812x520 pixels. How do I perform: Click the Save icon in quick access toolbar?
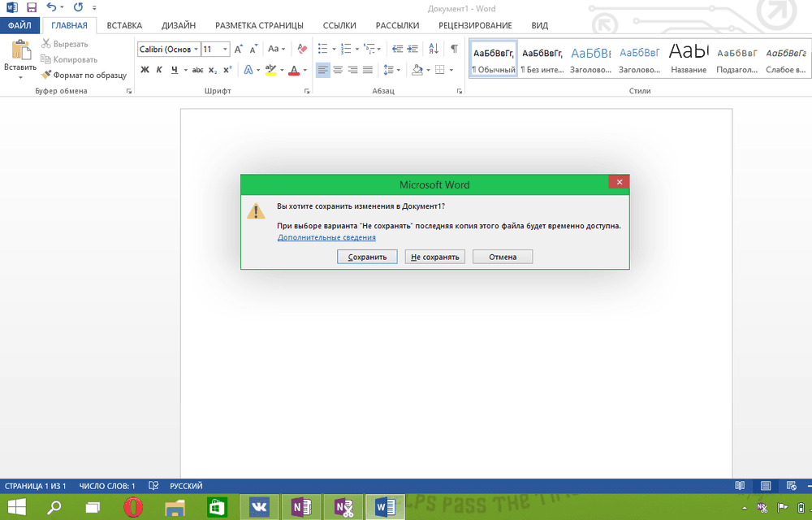tap(32, 7)
